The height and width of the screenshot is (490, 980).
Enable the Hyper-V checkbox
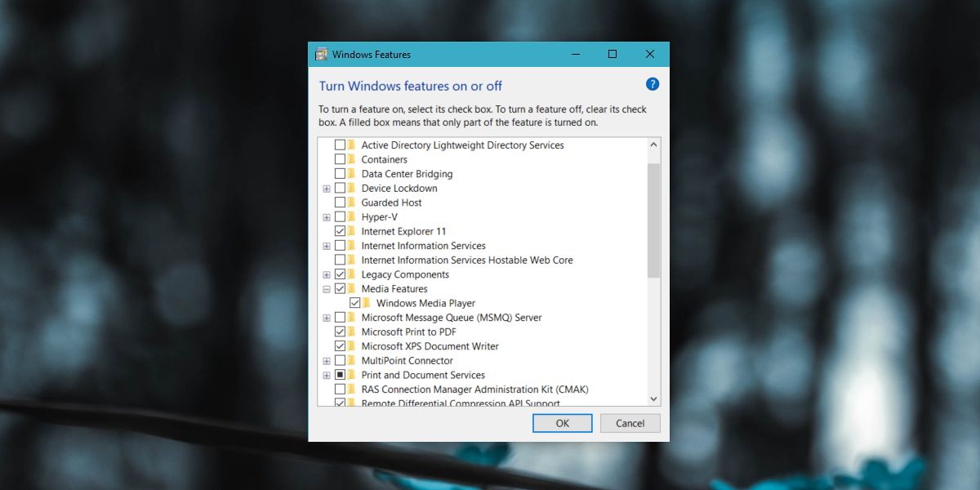click(340, 217)
